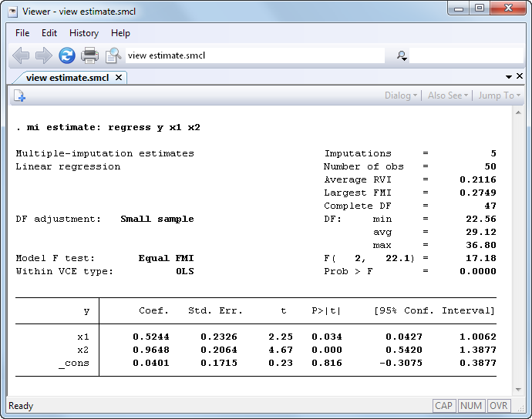Click the find-in-document magnifier icon

(113, 55)
